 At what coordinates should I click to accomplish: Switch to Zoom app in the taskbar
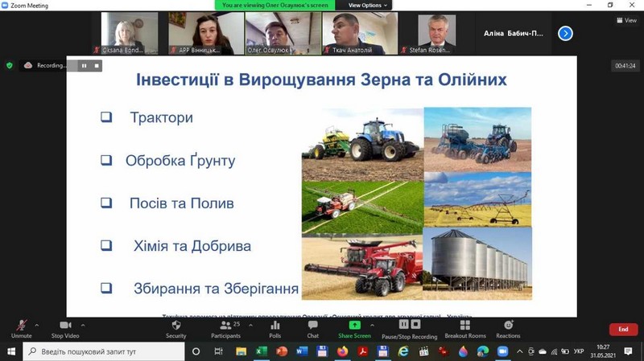click(x=502, y=351)
